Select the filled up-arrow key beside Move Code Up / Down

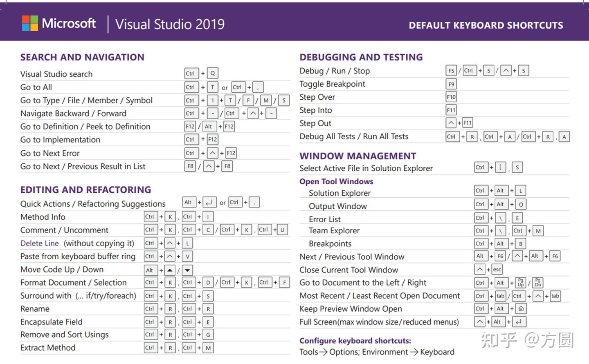click(170, 270)
